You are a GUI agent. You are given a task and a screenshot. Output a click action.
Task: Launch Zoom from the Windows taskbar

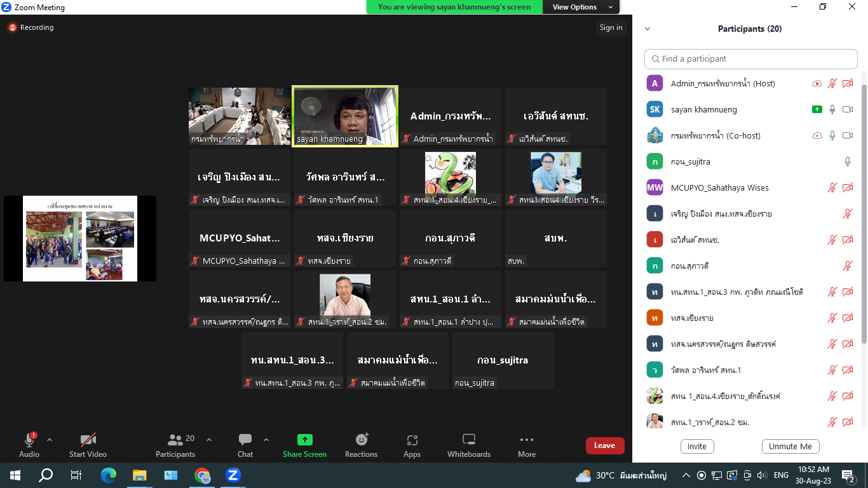click(x=233, y=475)
